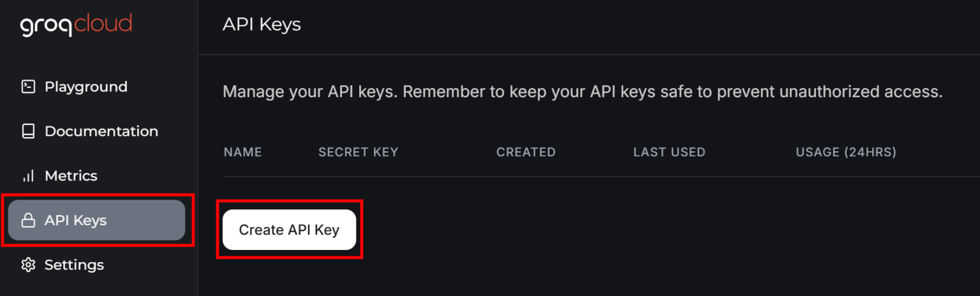
Task: Click the Documentation book icon
Action: (28, 131)
